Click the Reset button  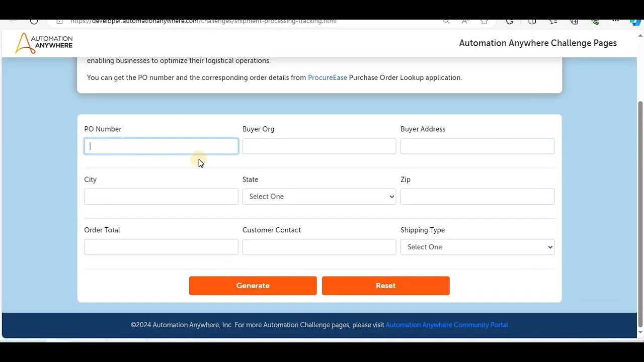[x=386, y=286]
